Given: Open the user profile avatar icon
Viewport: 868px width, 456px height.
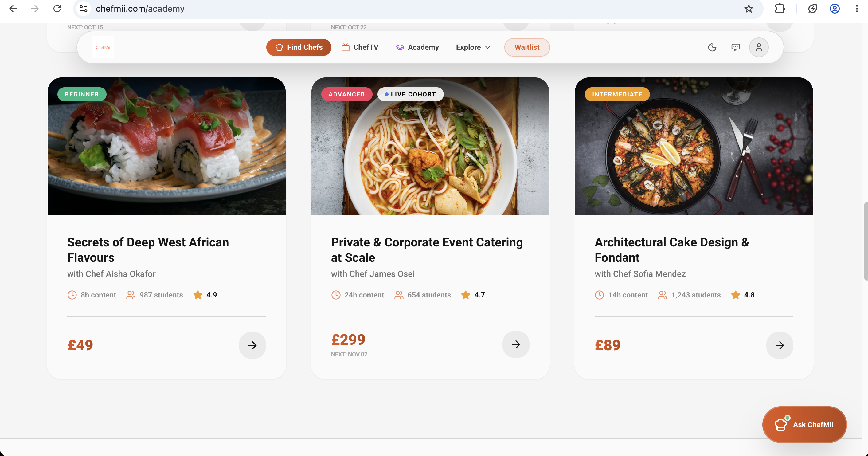Looking at the screenshot, I should 759,47.
